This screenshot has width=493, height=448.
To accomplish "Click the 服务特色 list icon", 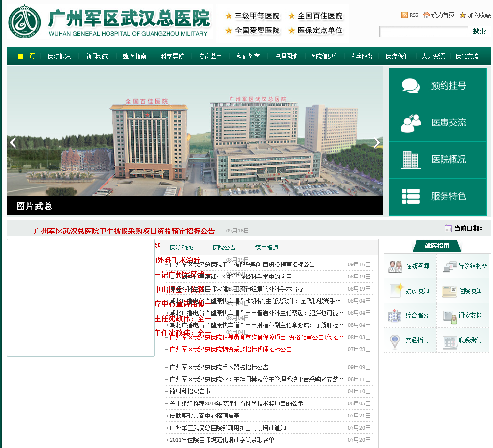I will click(x=411, y=197).
